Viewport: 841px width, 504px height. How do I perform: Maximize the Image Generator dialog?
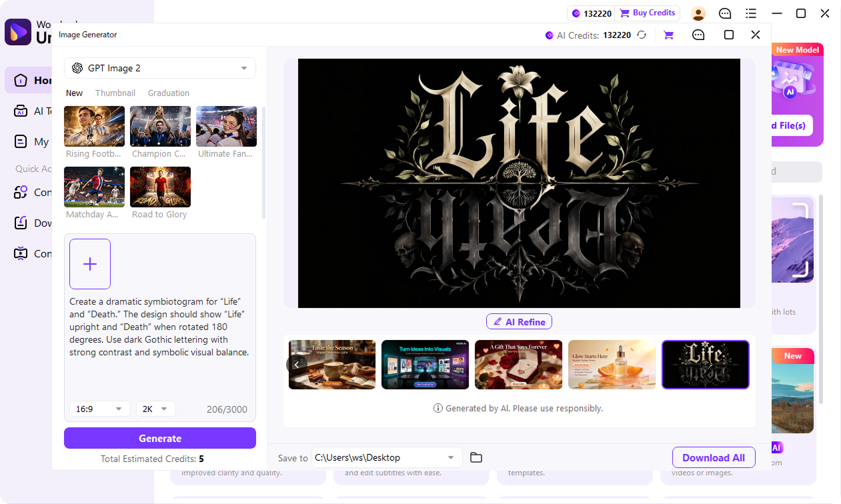(729, 35)
